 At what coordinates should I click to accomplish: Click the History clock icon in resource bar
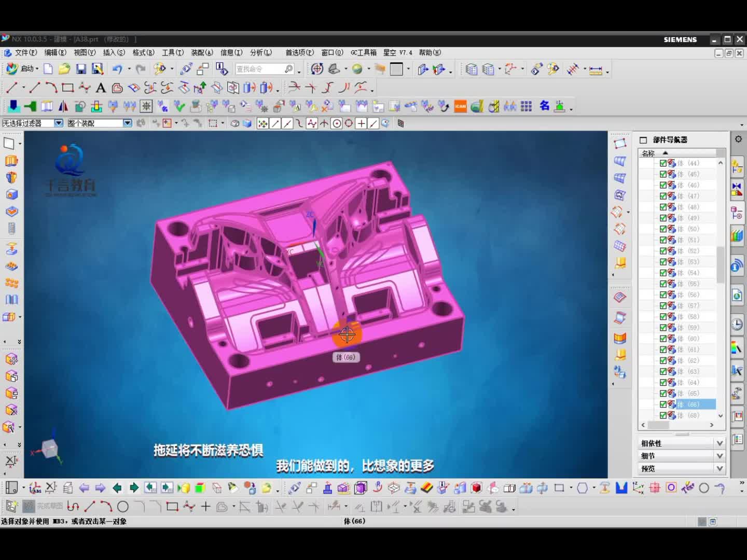click(737, 325)
